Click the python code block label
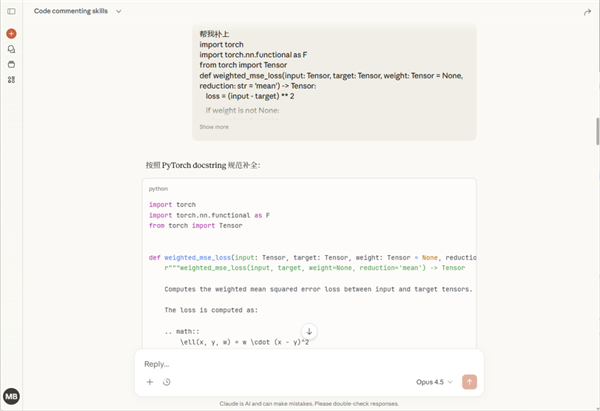The image size is (600, 411). click(158, 188)
